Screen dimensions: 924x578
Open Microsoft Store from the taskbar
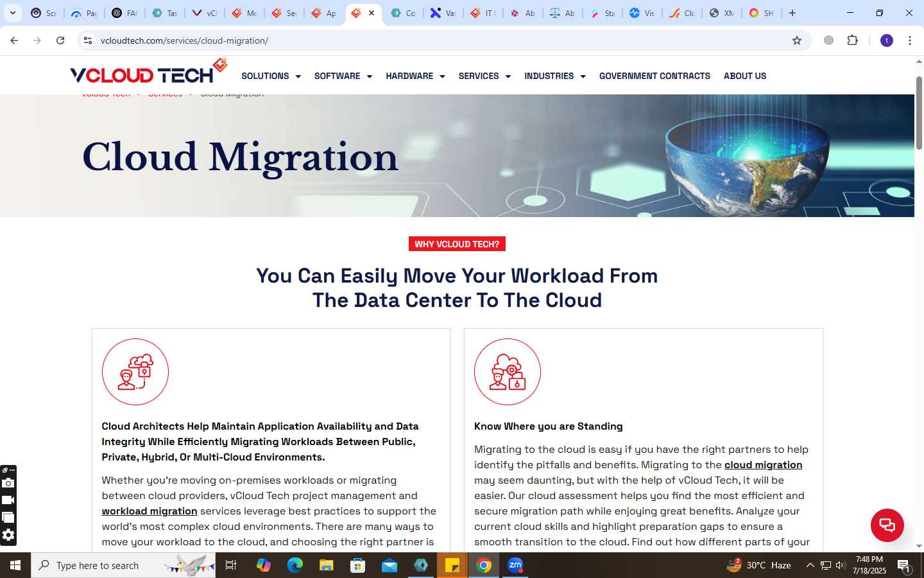358,565
